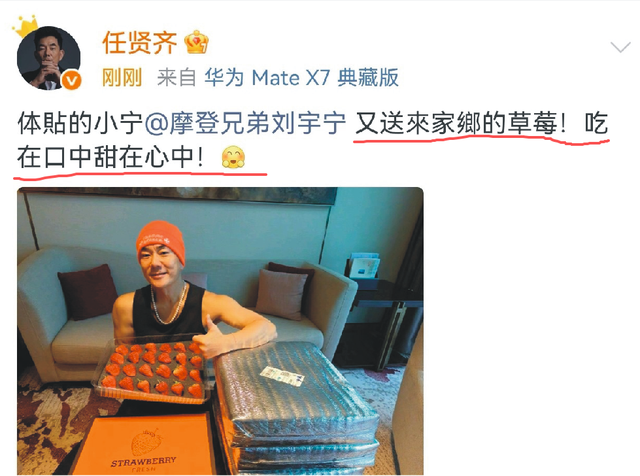640x476 pixels.
Task: Click the text 体貼的小宁 in post
Action: (x=80, y=123)
